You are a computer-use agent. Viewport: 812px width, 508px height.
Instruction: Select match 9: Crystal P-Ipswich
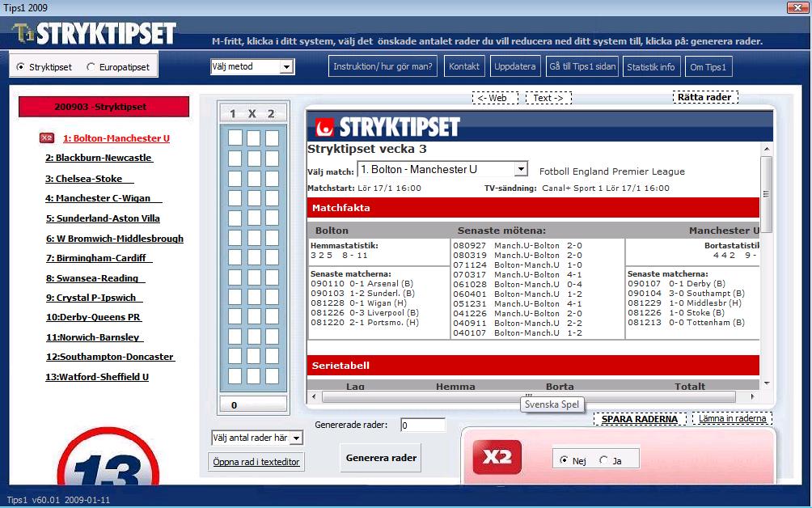[95, 298]
